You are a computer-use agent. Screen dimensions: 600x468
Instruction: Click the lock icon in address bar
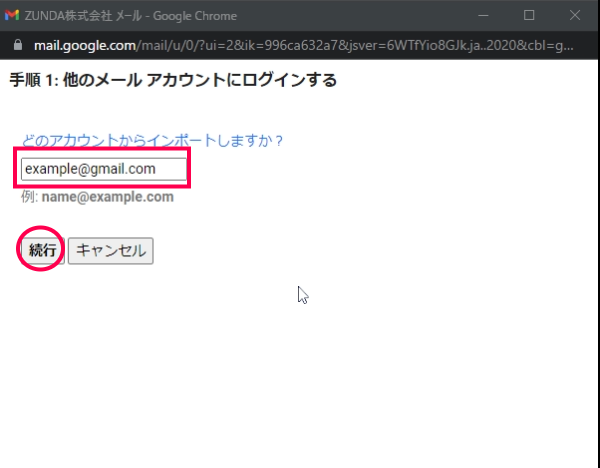click(18, 45)
